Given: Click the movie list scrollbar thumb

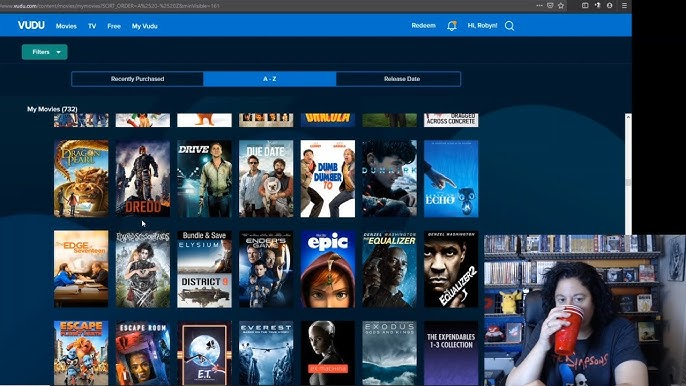Looking at the screenshot, I should point(628,182).
